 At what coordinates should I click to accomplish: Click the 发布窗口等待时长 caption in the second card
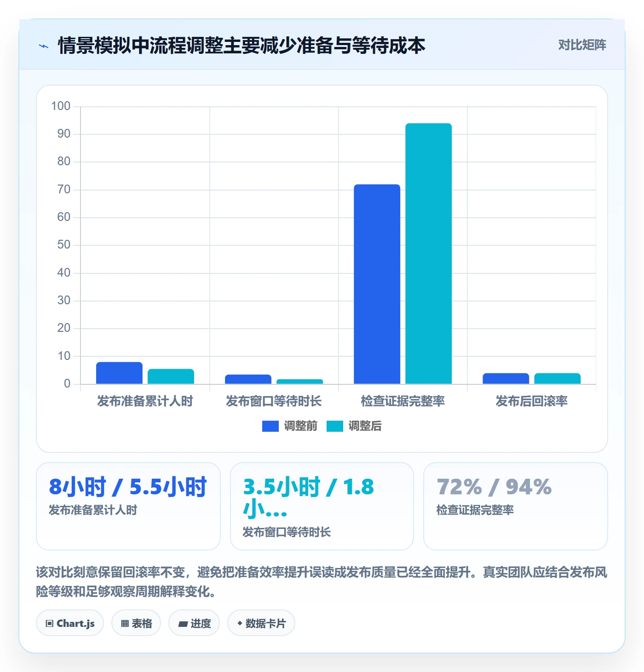point(287,532)
